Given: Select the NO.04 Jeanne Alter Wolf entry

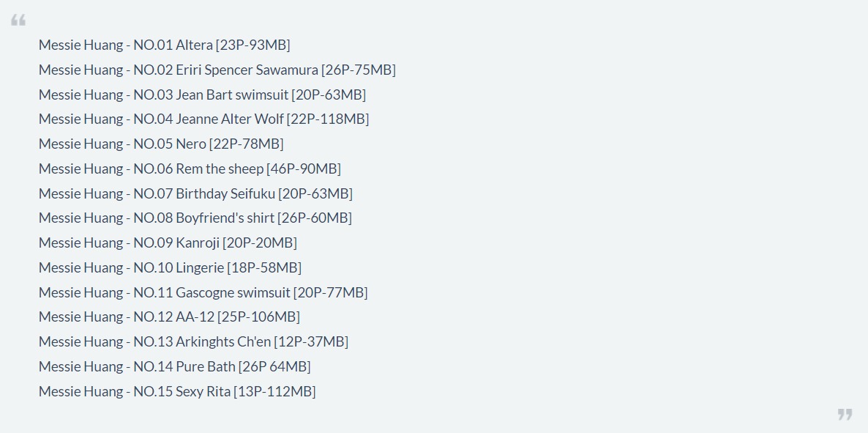Looking at the screenshot, I should (x=203, y=119).
